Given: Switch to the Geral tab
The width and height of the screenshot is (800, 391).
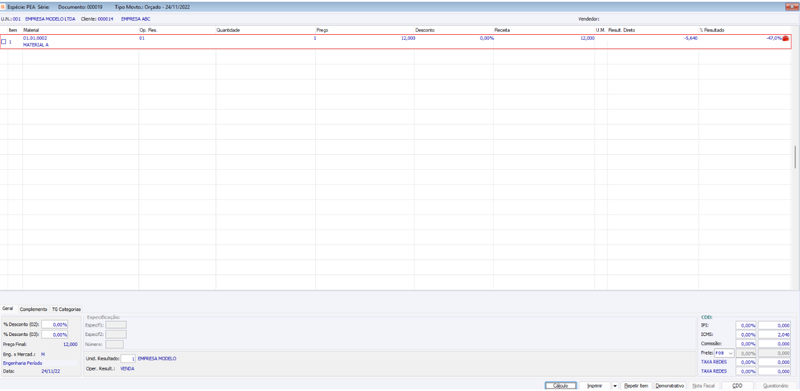Looking at the screenshot, I should 8,309.
